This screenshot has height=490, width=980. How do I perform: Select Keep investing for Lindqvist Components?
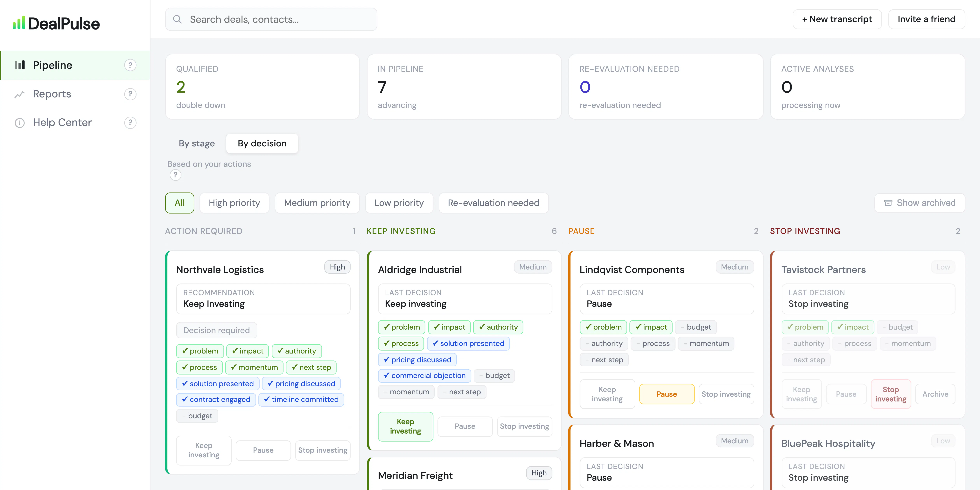tap(607, 394)
